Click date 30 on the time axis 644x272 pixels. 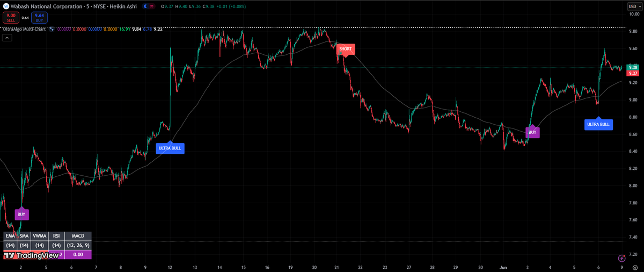480,267
